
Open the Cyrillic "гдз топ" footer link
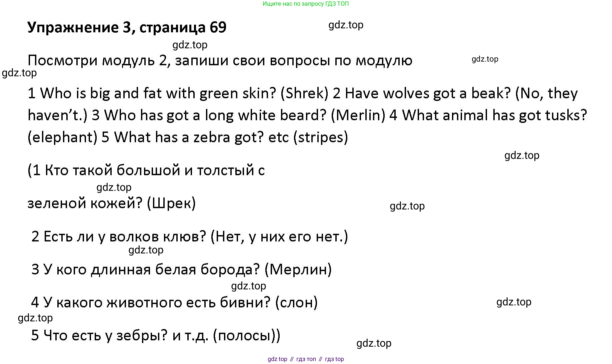[x=306, y=359]
